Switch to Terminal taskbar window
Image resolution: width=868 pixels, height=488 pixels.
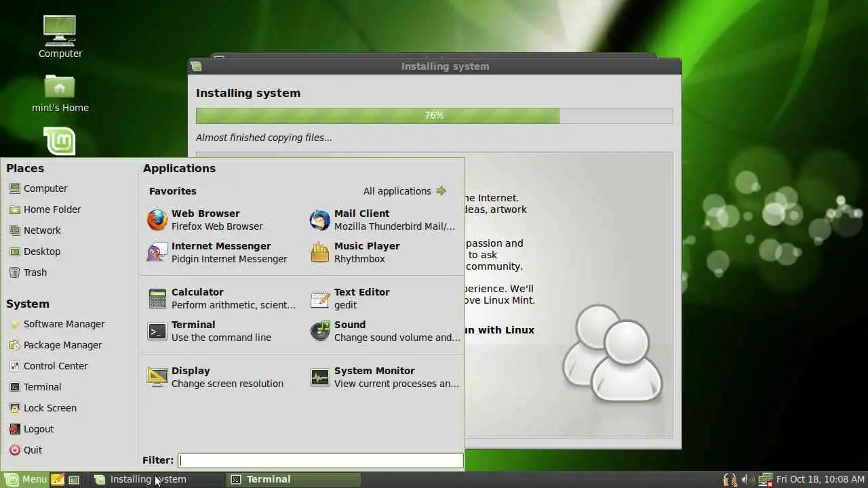(294, 479)
